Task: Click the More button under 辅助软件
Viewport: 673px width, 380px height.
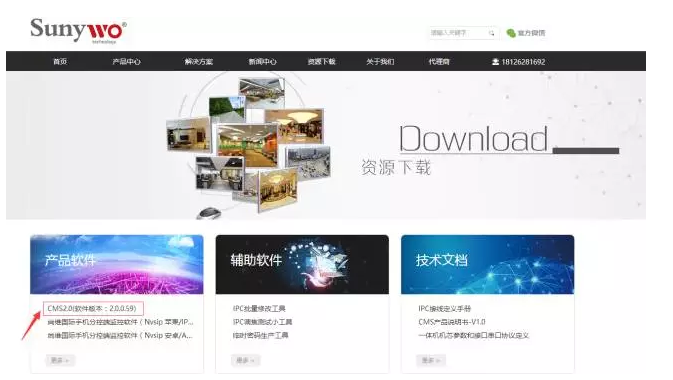Action: coord(246,360)
